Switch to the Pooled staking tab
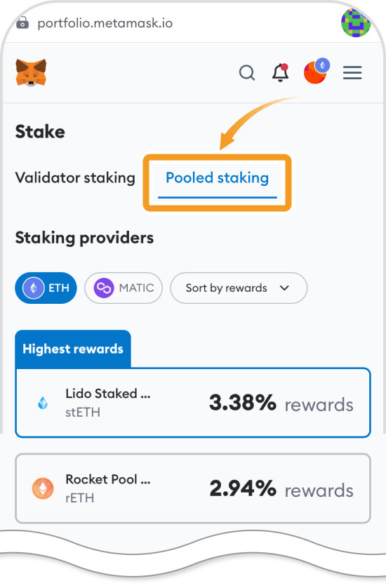Screen dimensions: 386x588 click(217, 178)
